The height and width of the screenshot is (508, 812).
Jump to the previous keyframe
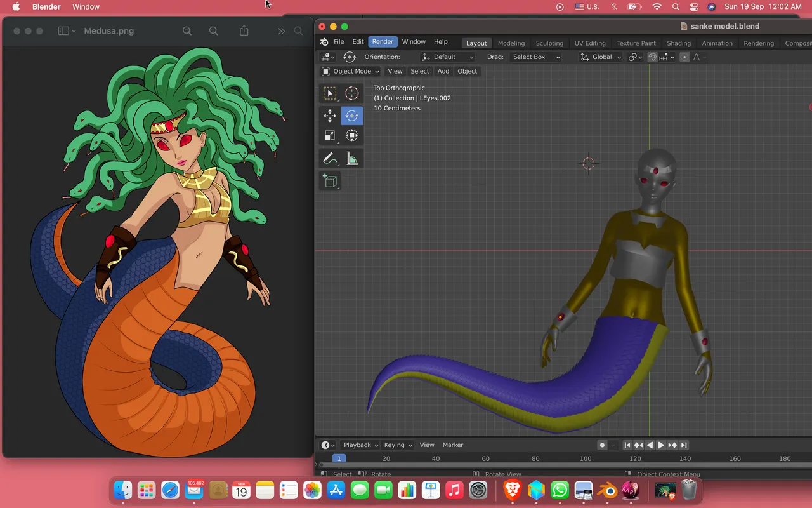click(x=638, y=445)
